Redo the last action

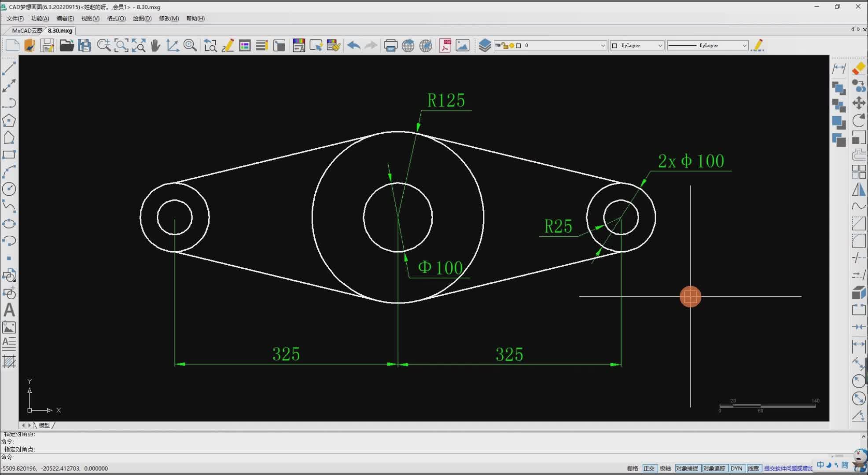[x=371, y=45]
